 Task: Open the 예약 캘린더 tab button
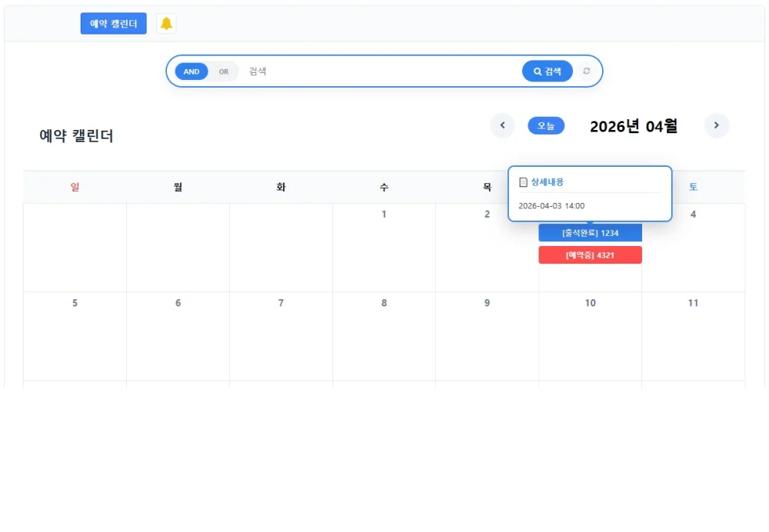click(113, 24)
